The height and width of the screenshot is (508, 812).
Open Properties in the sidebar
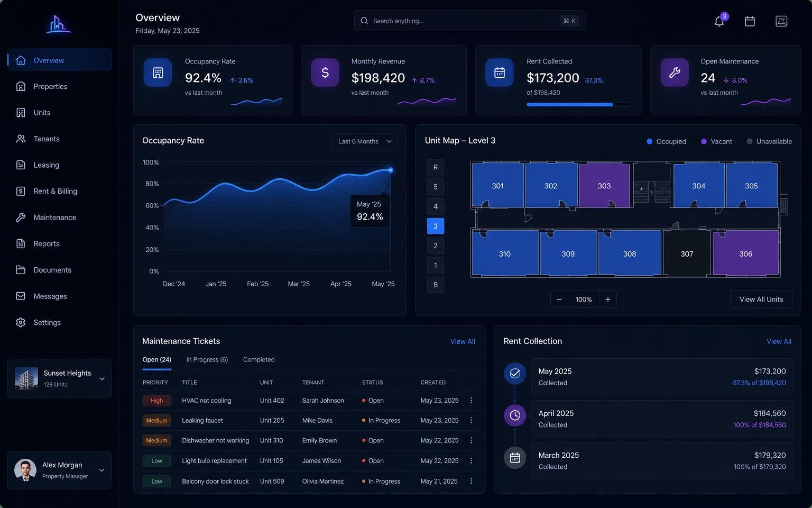click(60, 86)
